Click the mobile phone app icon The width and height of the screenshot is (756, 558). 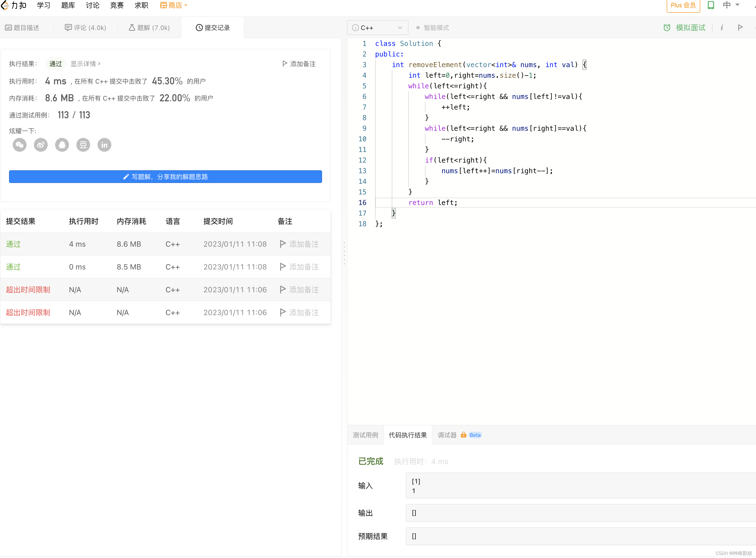[711, 5]
